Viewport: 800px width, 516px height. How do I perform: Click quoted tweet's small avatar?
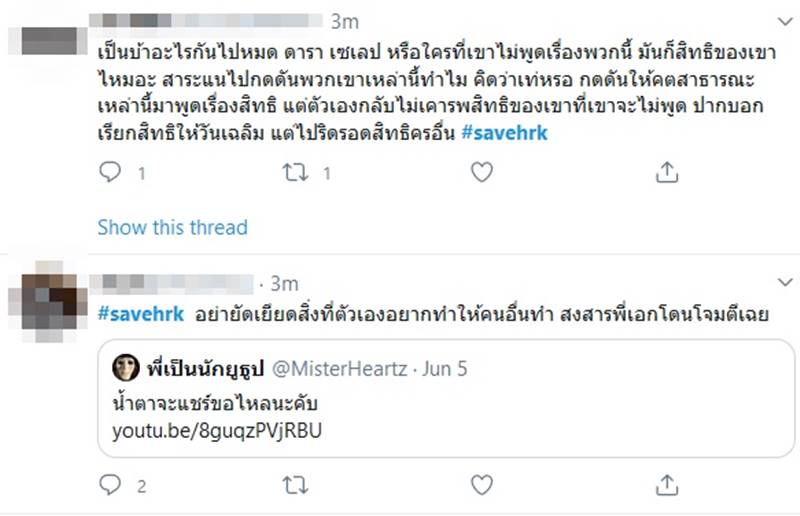[124, 369]
